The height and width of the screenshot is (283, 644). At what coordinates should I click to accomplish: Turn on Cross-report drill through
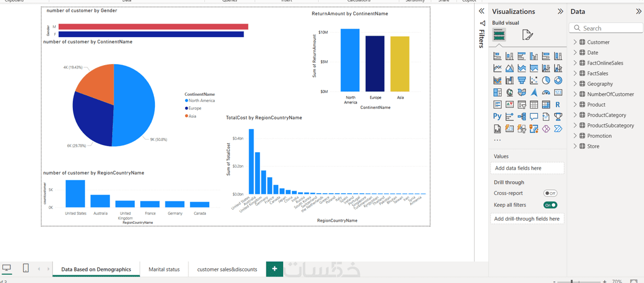pos(550,193)
